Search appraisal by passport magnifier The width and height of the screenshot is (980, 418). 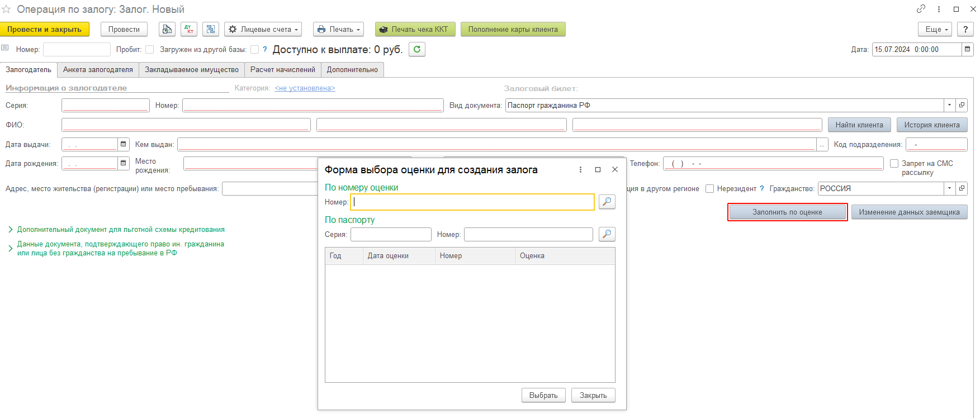tap(607, 234)
